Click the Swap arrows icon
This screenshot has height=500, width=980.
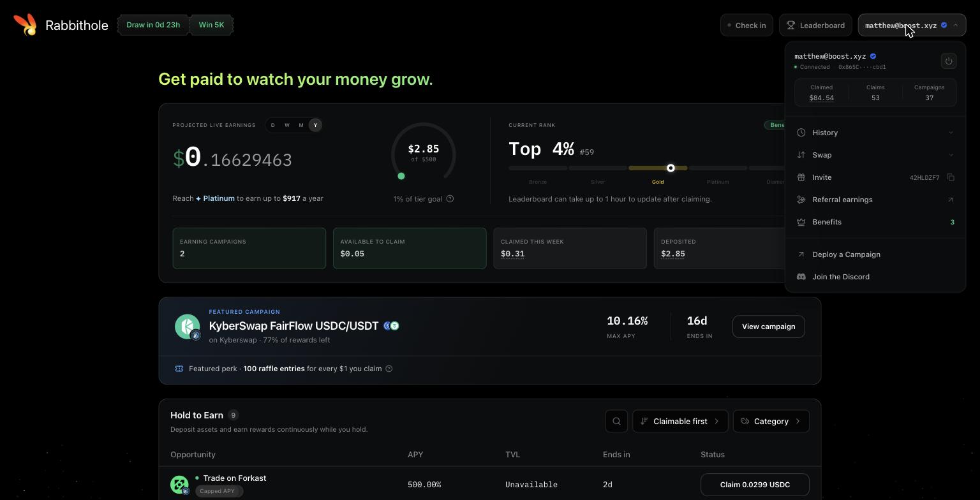[x=801, y=155]
